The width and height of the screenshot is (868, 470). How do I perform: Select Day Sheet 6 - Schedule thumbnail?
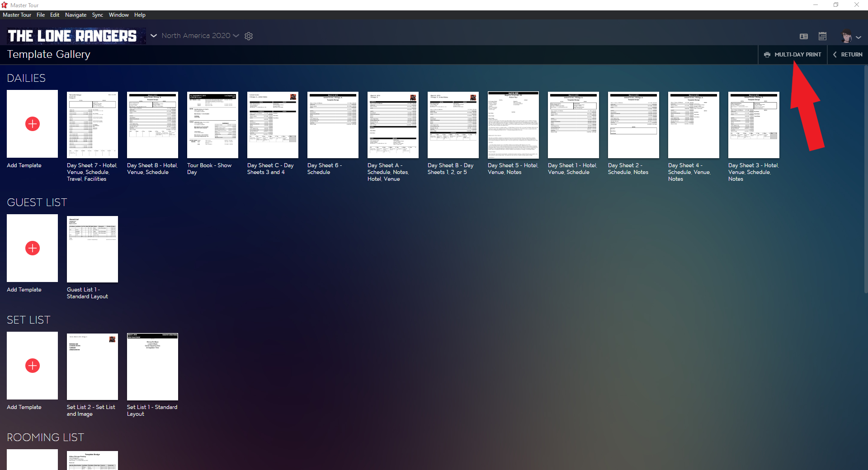pos(333,125)
